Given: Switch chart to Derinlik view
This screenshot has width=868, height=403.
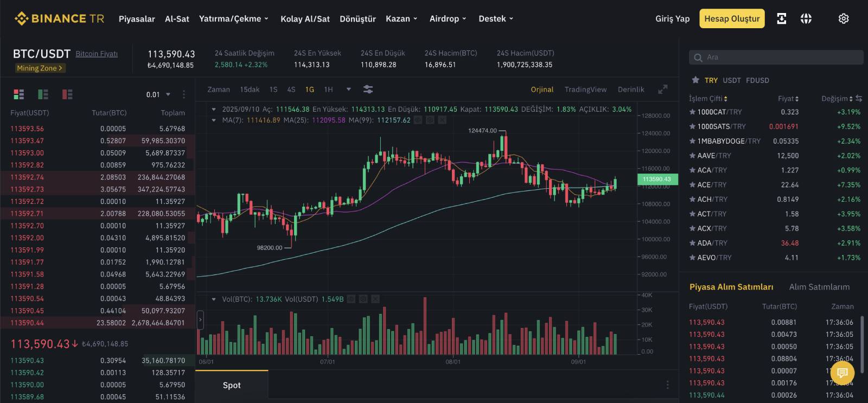Looking at the screenshot, I should (631, 89).
